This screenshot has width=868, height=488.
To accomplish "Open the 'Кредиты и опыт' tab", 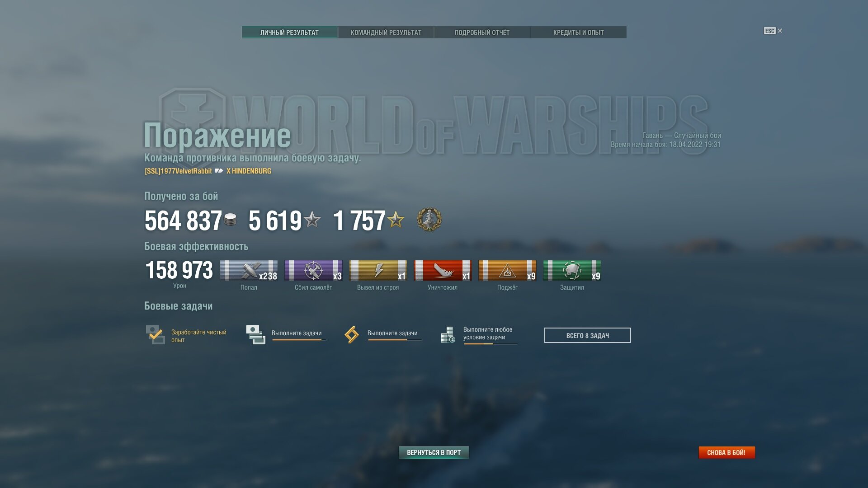I will [x=578, y=33].
